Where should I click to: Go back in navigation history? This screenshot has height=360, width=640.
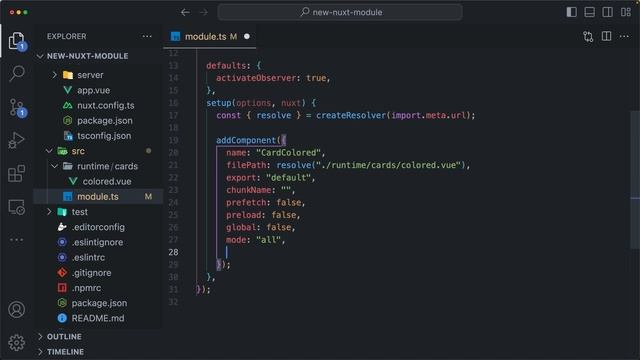click(x=185, y=12)
